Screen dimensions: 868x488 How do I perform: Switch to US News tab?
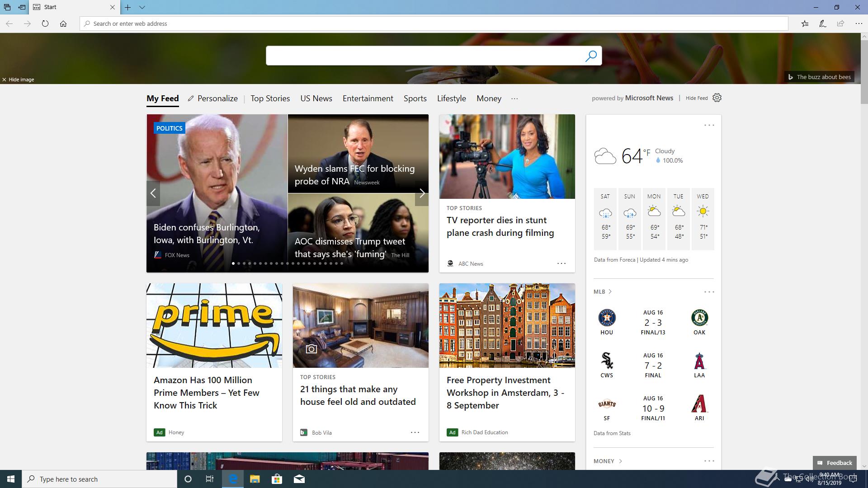[x=316, y=99]
